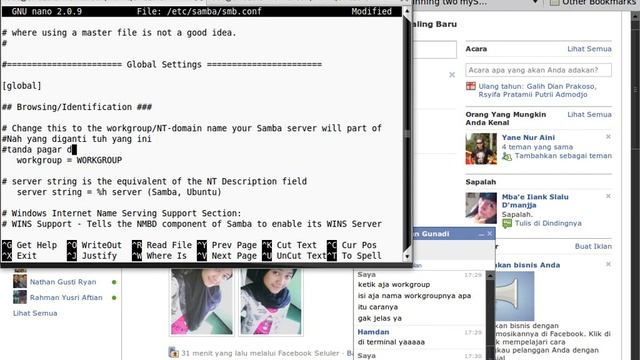This screenshot has width=640, height=360.
Task: Click chat message di terminal yaaaaa
Action: (x=391, y=342)
